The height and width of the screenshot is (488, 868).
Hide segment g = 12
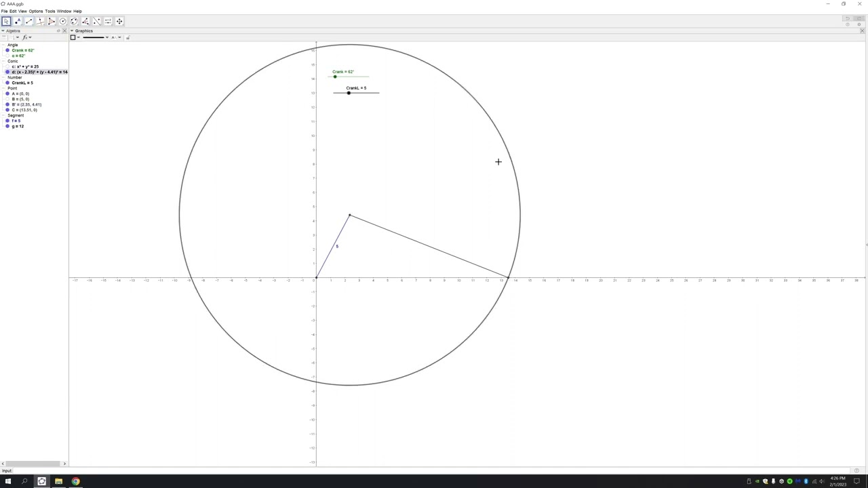7,126
